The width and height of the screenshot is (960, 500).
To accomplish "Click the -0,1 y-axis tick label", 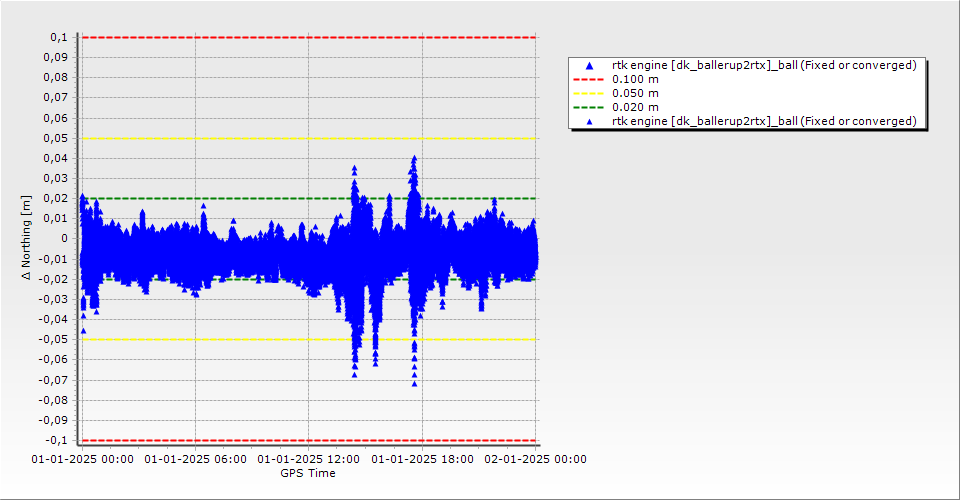I will point(57,441).
